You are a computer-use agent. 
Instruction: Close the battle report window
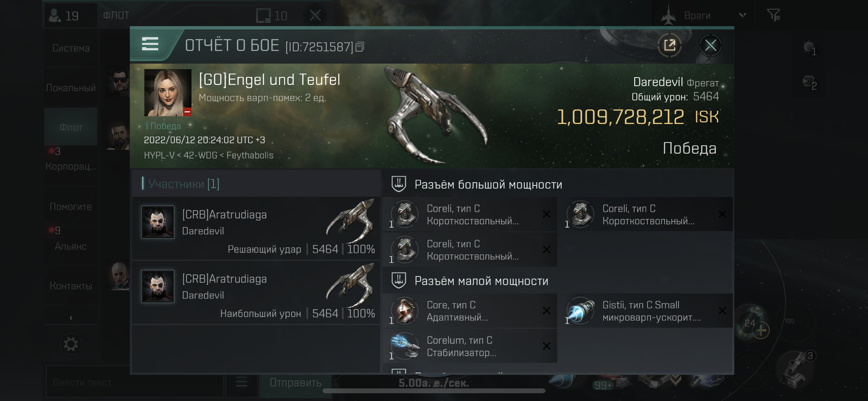pos(710,45)
